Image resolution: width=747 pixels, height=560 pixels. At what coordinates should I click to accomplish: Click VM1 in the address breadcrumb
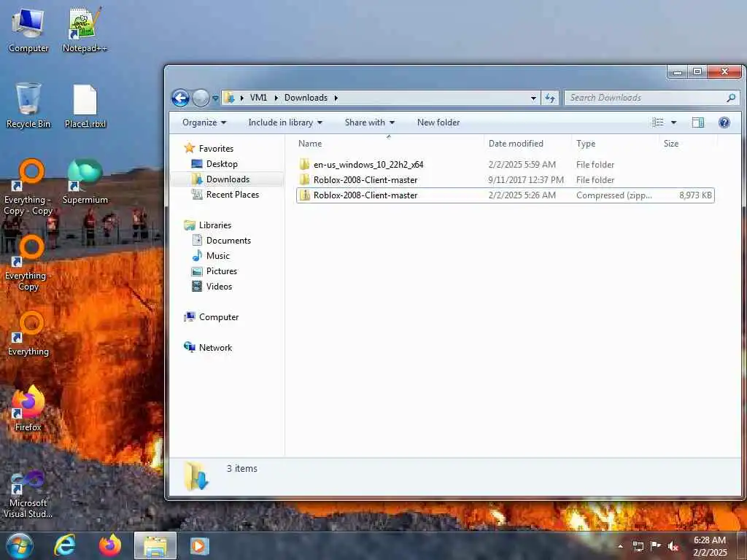pos(258,98)
